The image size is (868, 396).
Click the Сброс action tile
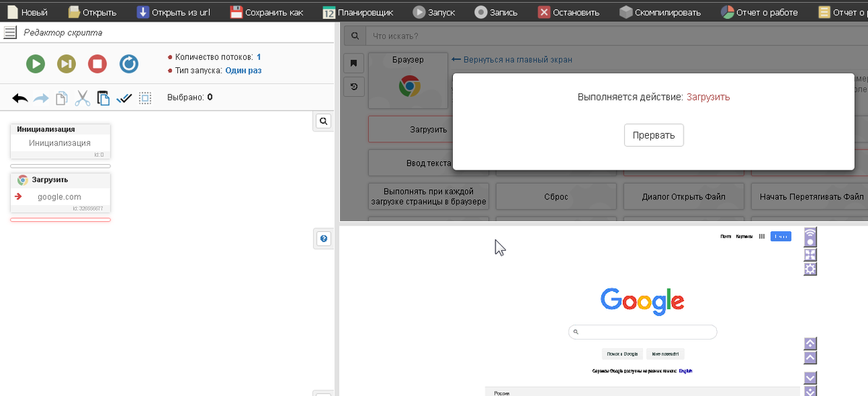click(556, 196)
